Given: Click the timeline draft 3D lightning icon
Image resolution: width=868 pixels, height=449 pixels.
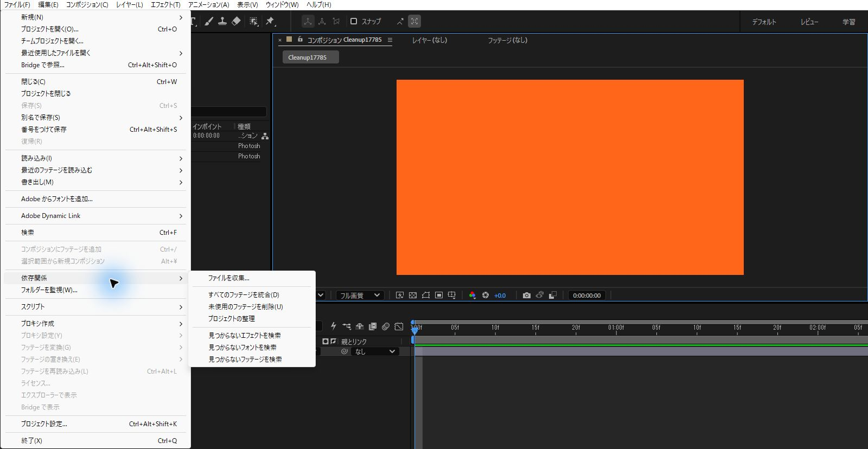Looking at the screenshot, I should click(333, 326).
